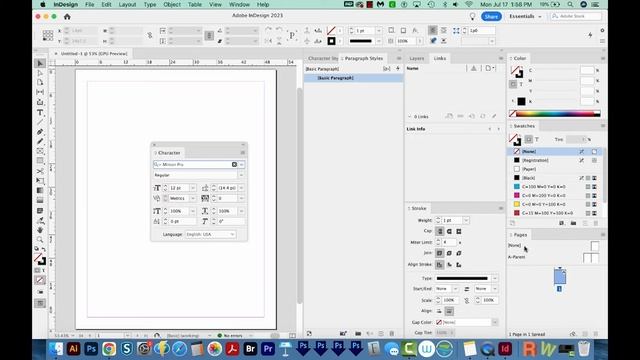Screen dimensions: 640x360
Task: Select the C=100 M=0 Y=0 K=0 swatch
Action: pos(556,187)
